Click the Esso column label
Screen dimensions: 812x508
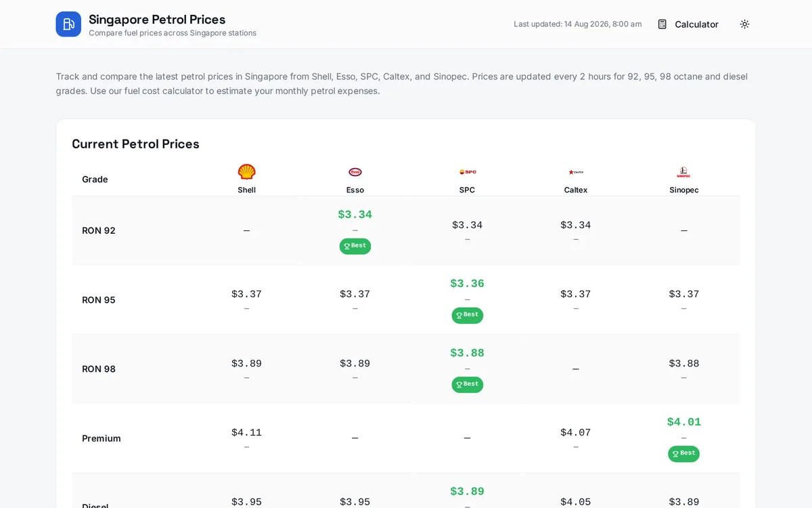pos(355,190)
